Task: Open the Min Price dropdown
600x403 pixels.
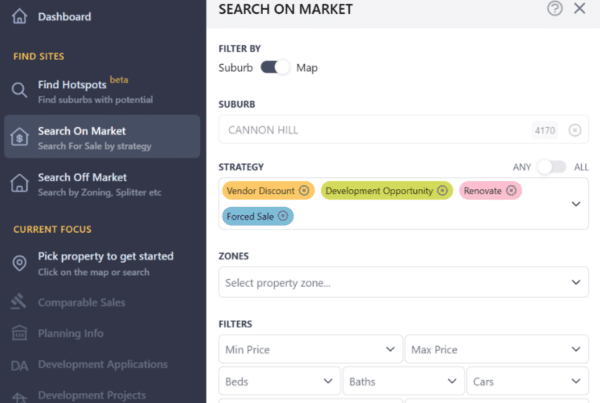Action: 310,350
